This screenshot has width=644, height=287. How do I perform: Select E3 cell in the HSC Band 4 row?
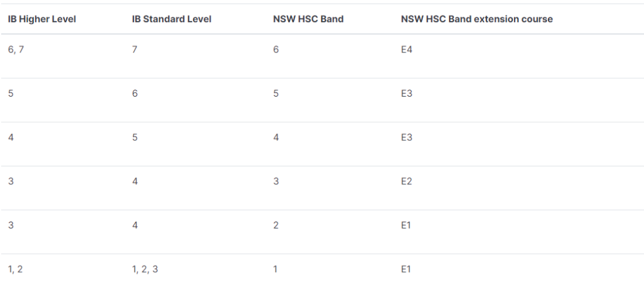click(406, 138)
